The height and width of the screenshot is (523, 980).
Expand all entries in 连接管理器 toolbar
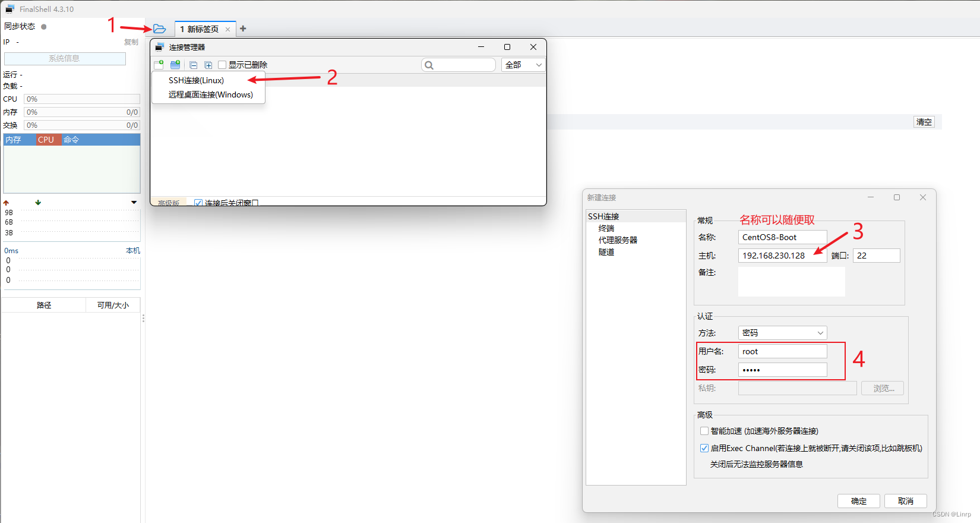click(208, 65)
